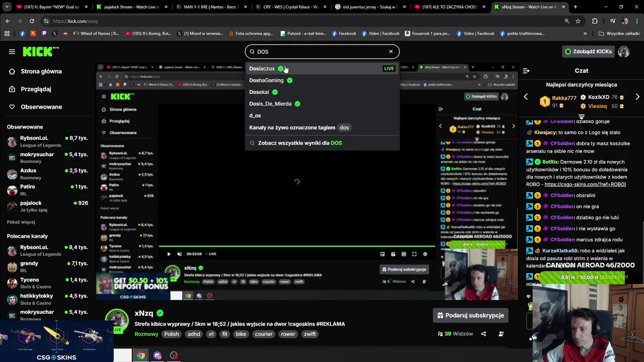Click the player play button
Screen dimensions: 644x362
tap(169, 254)
